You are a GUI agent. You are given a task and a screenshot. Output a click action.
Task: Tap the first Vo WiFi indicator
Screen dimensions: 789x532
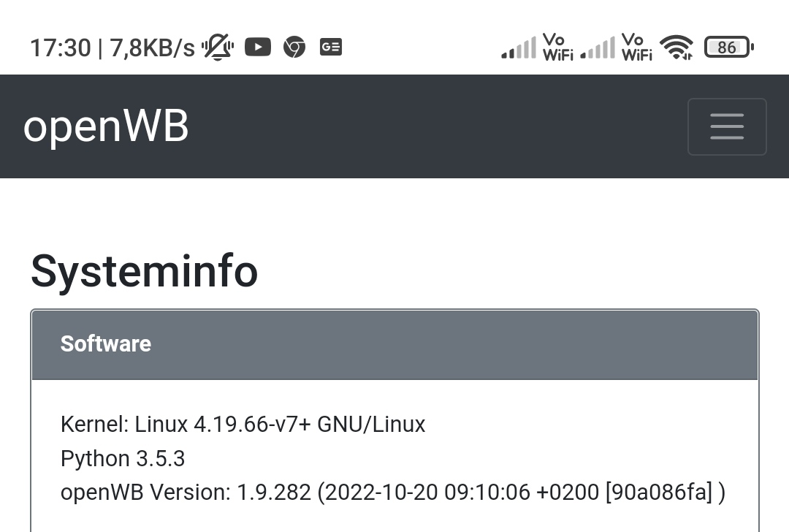click(x=558, y=47)
